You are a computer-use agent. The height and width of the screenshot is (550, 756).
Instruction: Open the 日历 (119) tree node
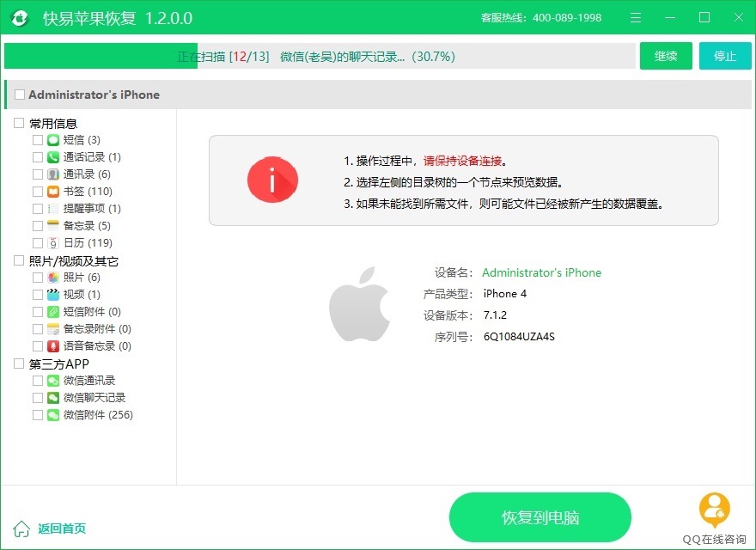click(x=88, y=243)
